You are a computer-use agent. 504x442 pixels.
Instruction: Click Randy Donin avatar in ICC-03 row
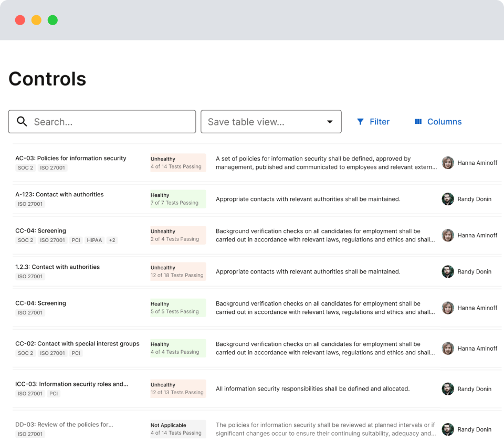448,389
